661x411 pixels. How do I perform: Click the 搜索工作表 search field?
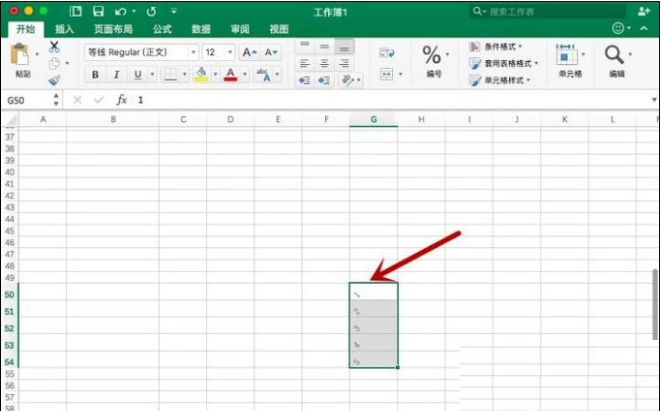coord(546,12)
